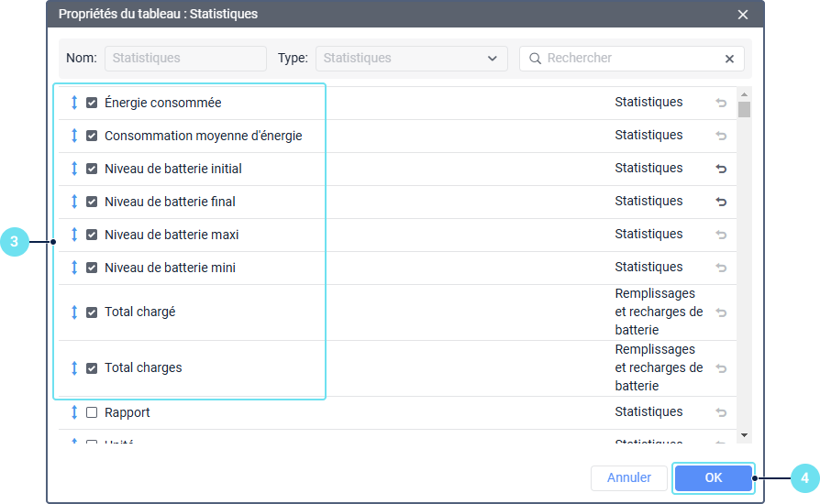The width and height of the screenshot is (820, 504).
Task: Disable the Niveau de batterie mini checkbox
Action: click(92, 268)
